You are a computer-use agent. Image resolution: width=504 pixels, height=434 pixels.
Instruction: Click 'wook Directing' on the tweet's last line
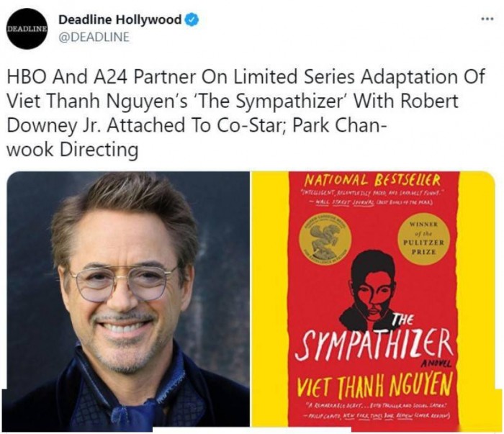pos(73,150)
